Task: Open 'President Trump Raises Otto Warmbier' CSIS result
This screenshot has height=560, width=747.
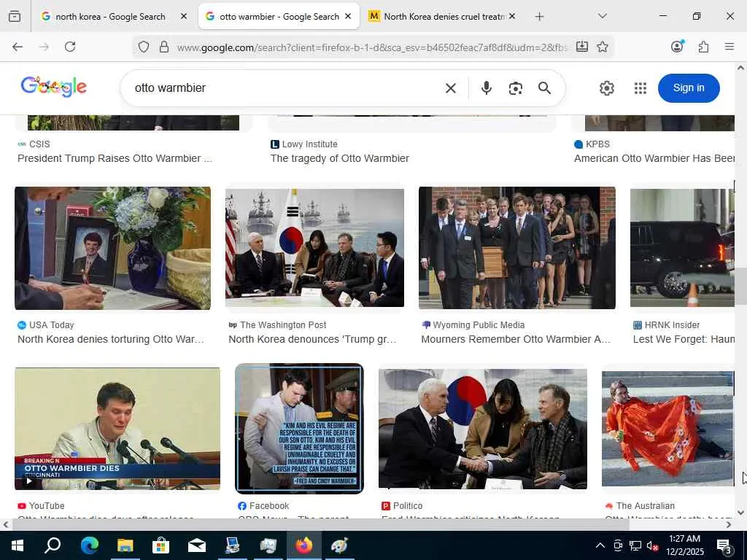Action: 115,158
